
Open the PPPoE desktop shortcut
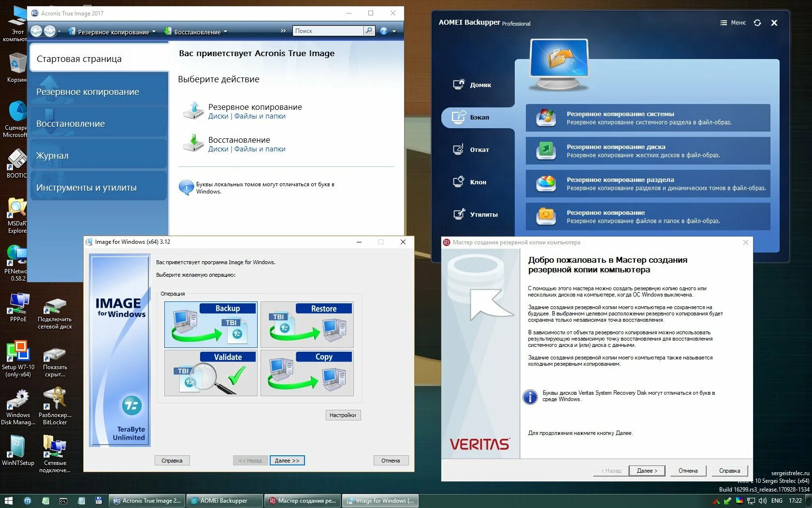(x=18, y=308)
